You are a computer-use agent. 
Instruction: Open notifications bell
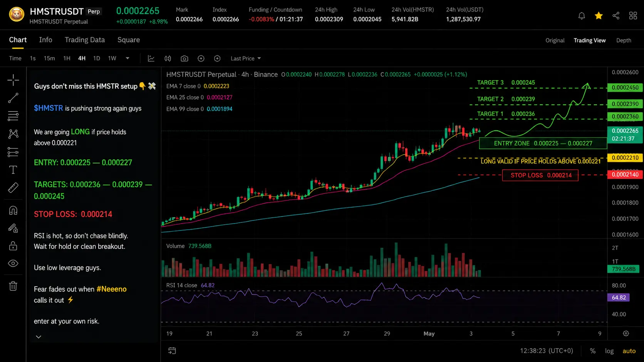point(582,16)
